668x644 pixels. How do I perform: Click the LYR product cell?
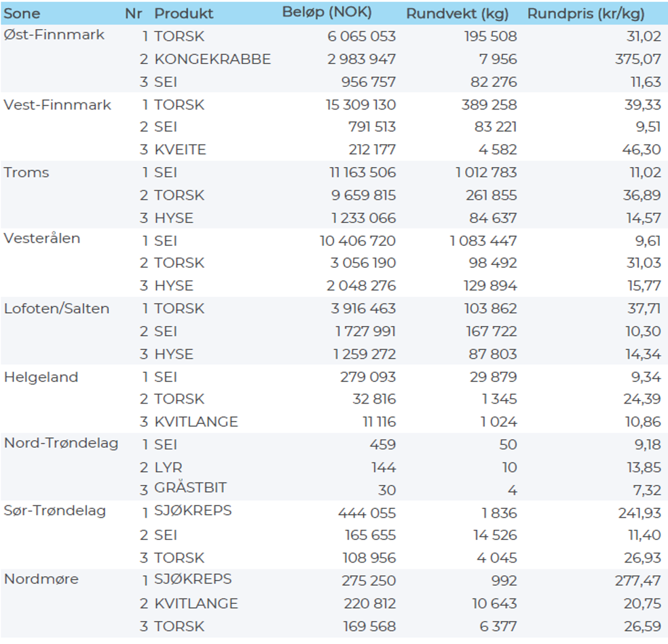tap(168, 467)
